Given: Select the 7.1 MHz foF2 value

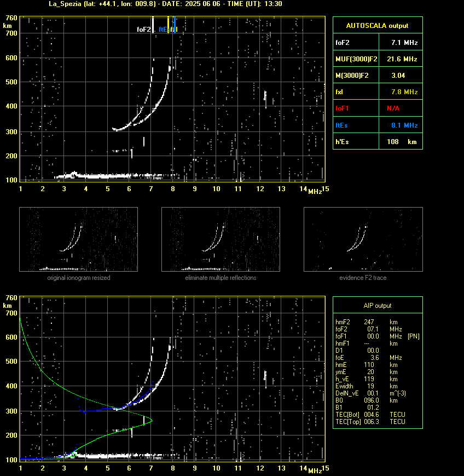Looking at the screenshot, I should (404, 43).
